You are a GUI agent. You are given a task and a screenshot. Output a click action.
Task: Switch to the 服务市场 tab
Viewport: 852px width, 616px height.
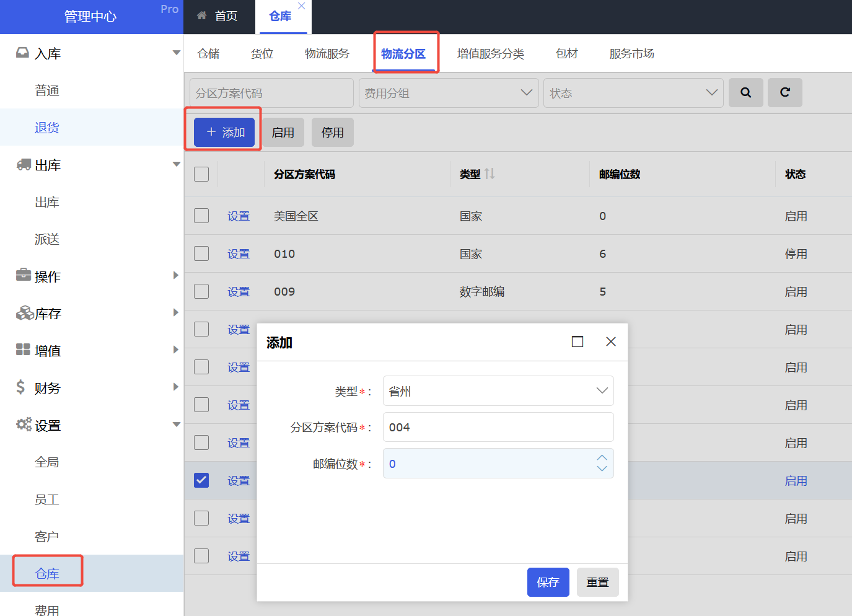(x=632, y=53)
